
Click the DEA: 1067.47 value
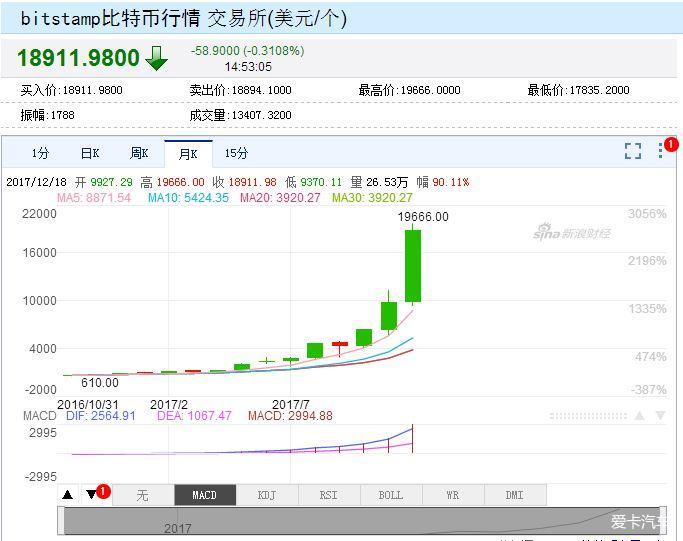[x=194, y=416]
